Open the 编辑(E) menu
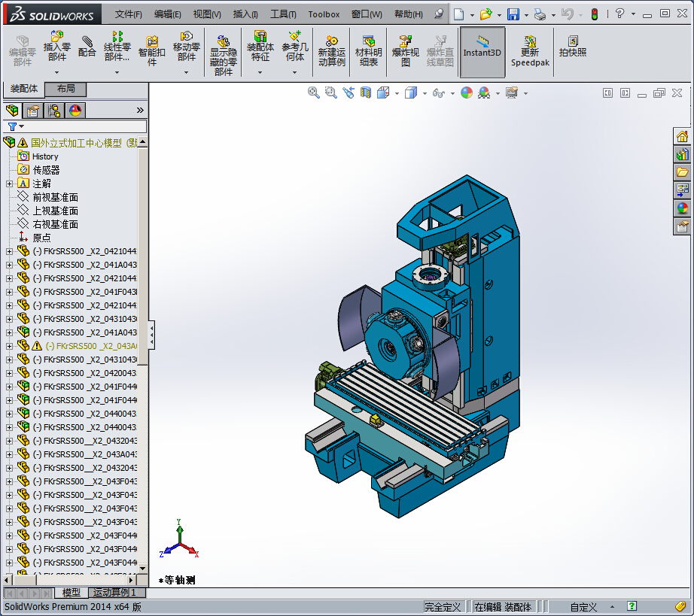This screenshot has width=694, height=616. [167, 14]
